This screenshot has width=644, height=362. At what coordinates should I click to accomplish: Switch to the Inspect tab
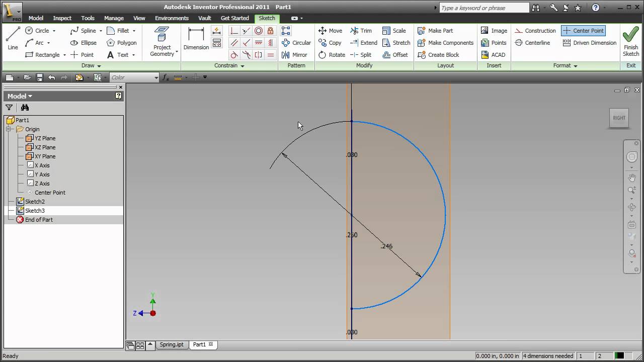point(62,18)
